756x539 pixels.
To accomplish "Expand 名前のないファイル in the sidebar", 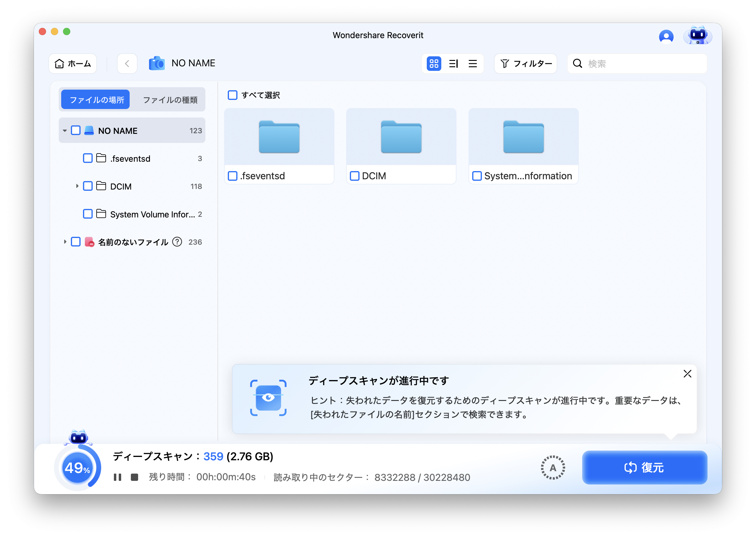I will coord(65,242).
